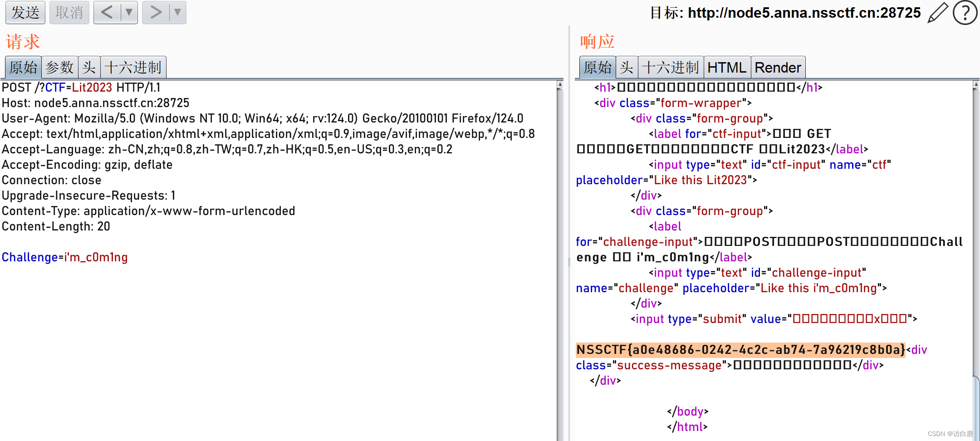
Task: Click the response panel scrollbar
Action: [975, 227]
